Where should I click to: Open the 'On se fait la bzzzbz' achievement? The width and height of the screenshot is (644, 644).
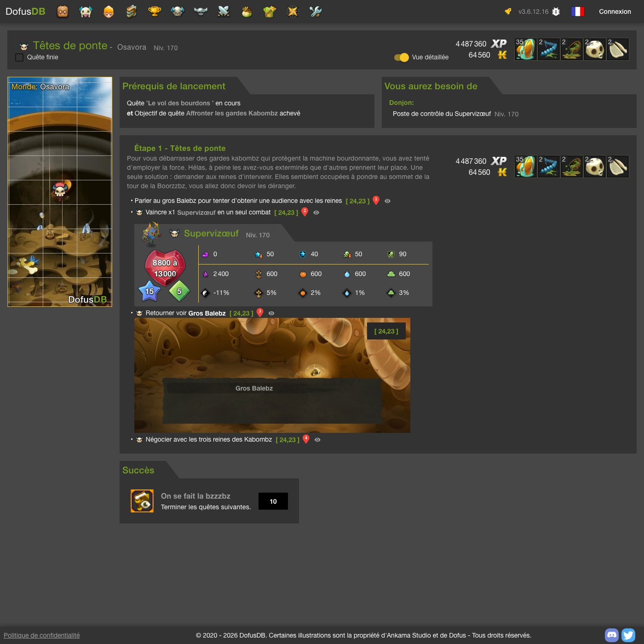point(195,496)
